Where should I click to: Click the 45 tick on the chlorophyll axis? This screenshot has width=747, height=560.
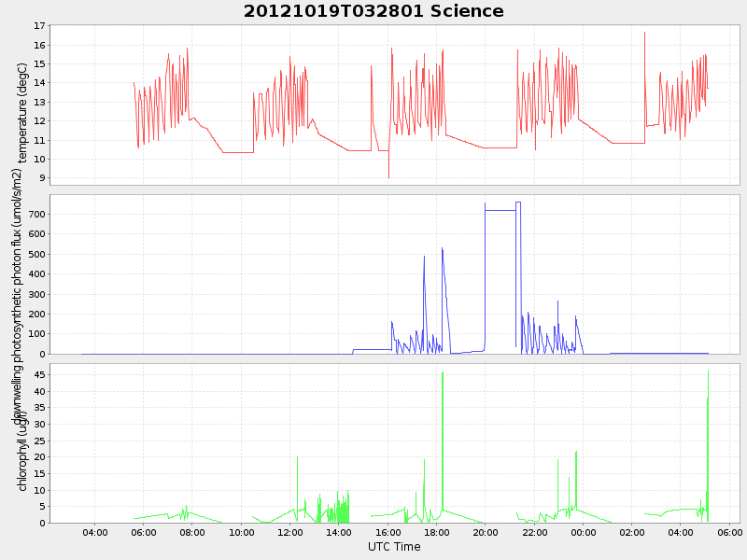click(x=40, y=374)
